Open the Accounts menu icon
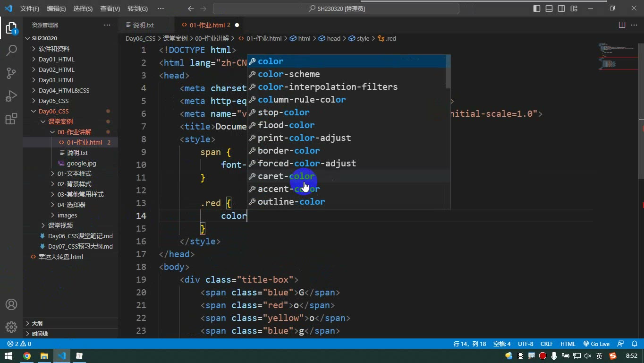 coord(11,304)
